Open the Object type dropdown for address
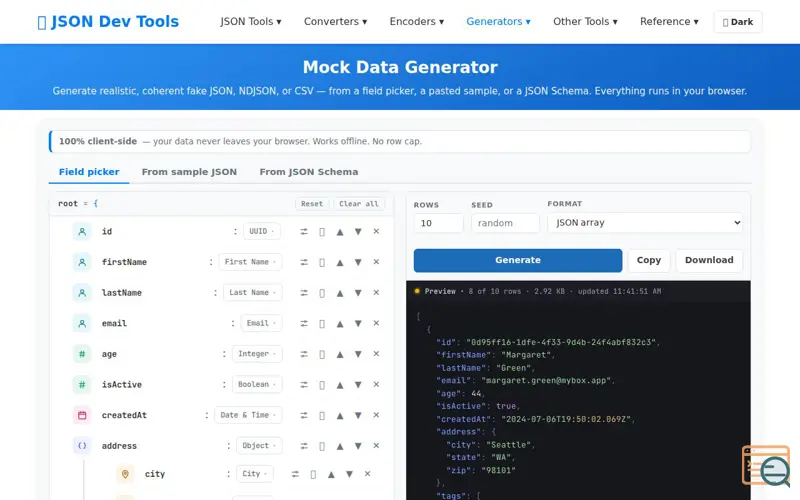Screen dimensions: 800x500 [x=259, y=446]
